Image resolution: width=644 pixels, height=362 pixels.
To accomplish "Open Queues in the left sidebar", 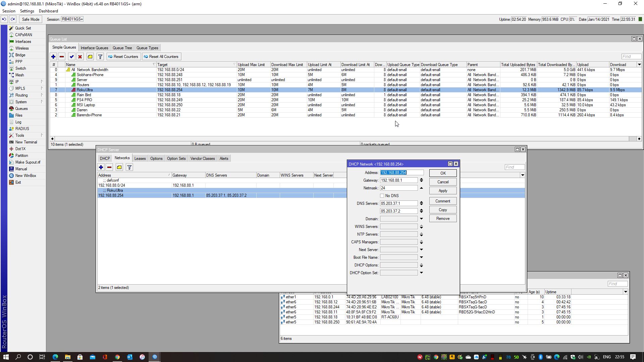I will pos(21,109).
